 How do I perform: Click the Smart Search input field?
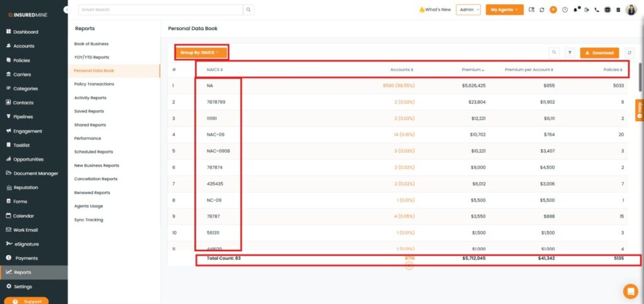[x=160, y=10]
